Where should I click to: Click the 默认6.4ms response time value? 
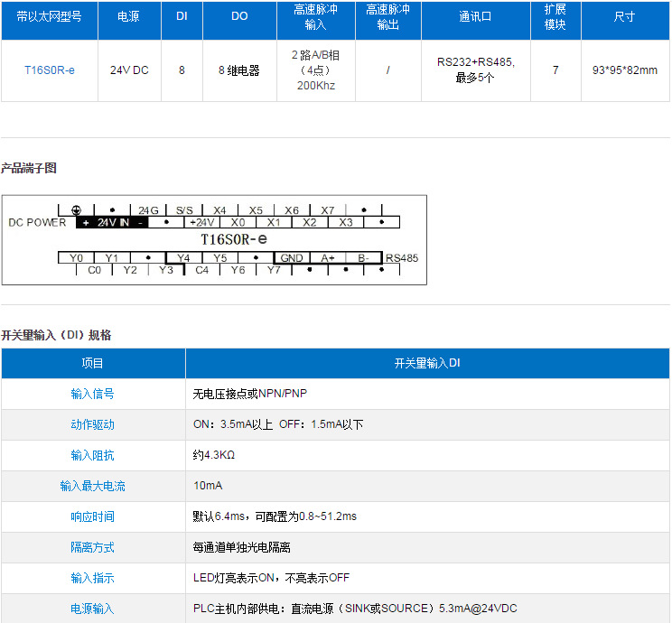point(275,516)
